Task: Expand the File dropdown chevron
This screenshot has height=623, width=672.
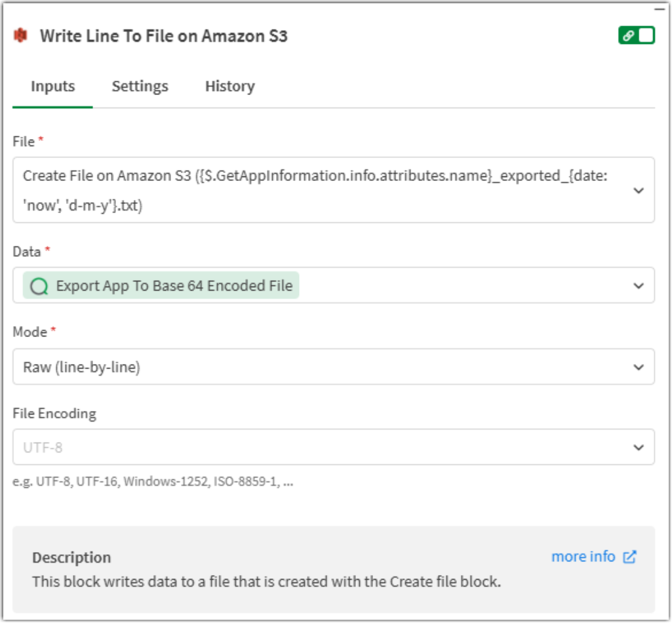Action: pos(639,190)
